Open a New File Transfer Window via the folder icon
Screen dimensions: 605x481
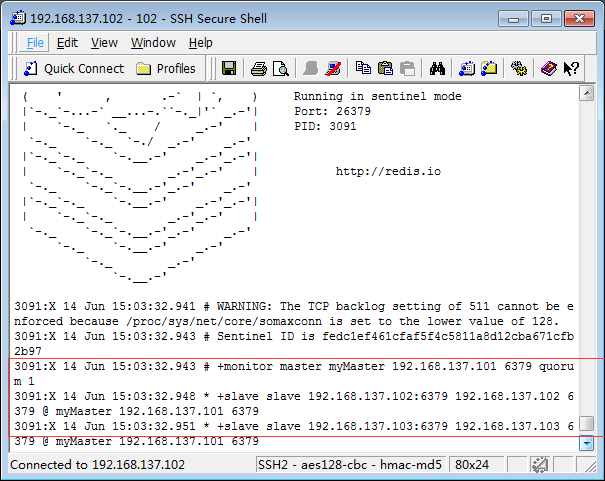489,68
